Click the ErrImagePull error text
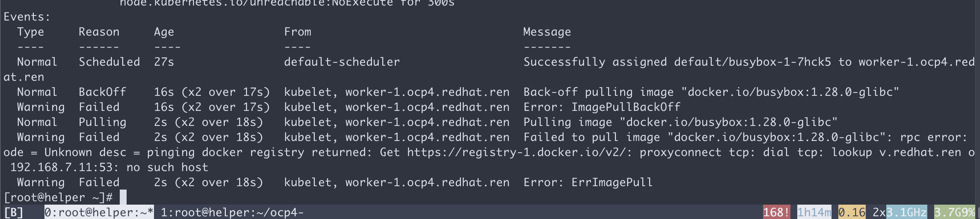The width and height of the screenshot is (980, 219). click(612, 182)
